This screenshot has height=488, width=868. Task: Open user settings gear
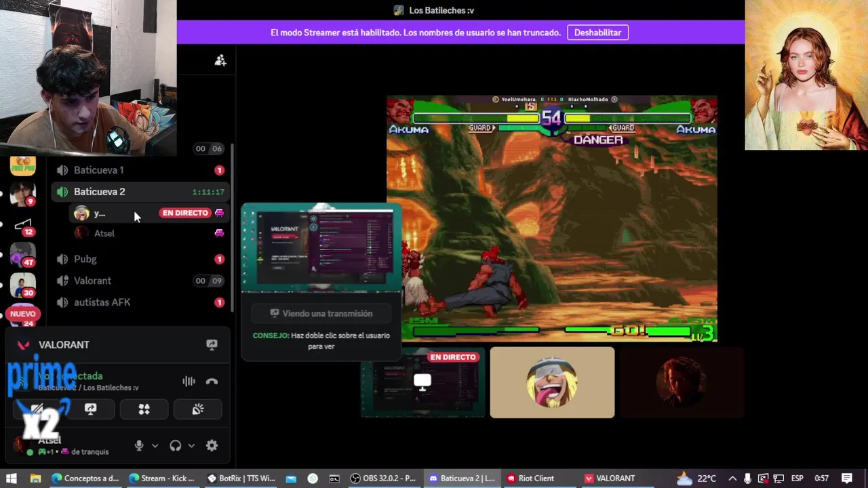click(x=212, y=445)
